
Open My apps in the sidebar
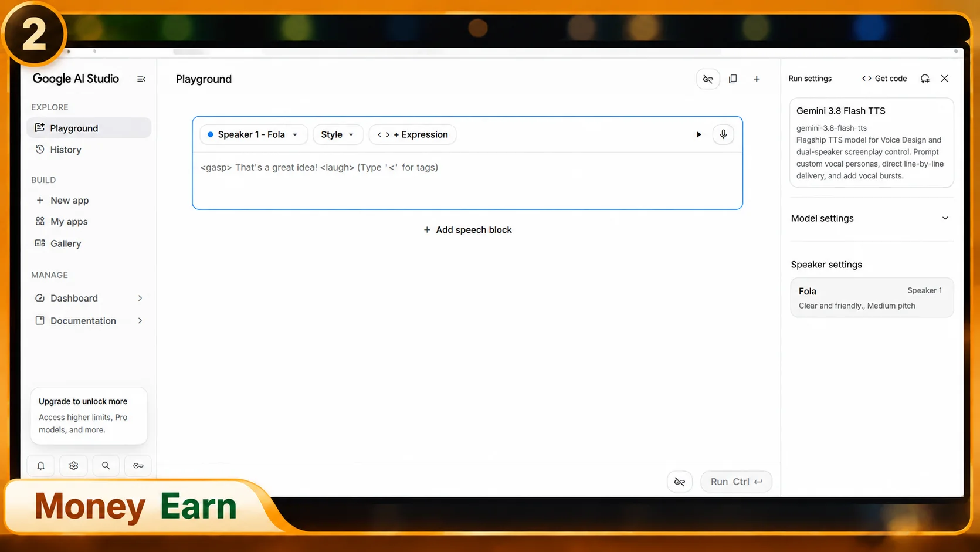(89, 222)
